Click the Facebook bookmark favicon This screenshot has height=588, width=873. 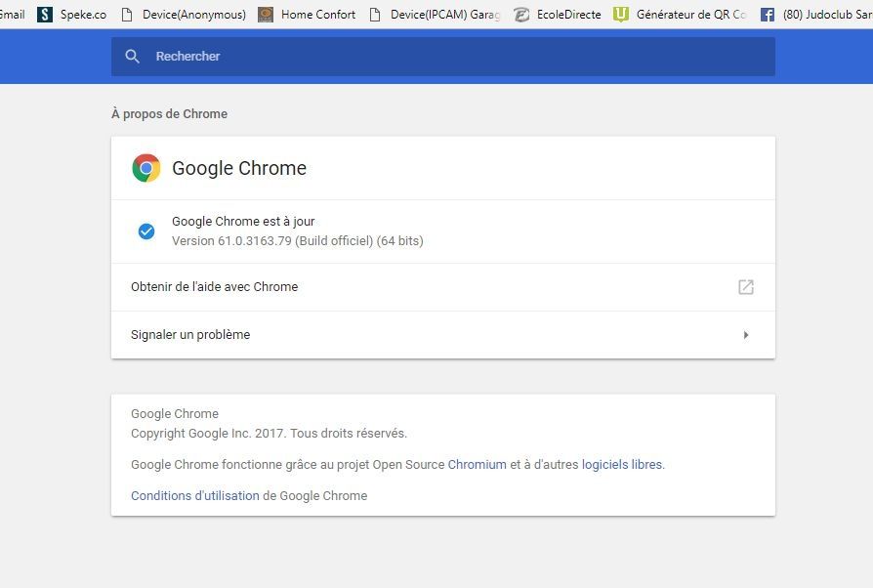pyautogui.click(x=768, y=15)
